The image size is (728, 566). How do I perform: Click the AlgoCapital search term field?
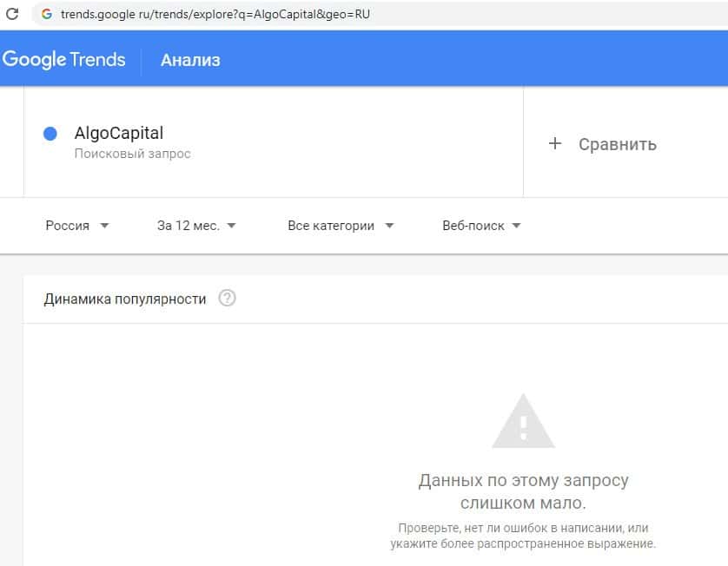tap(119, 134)
